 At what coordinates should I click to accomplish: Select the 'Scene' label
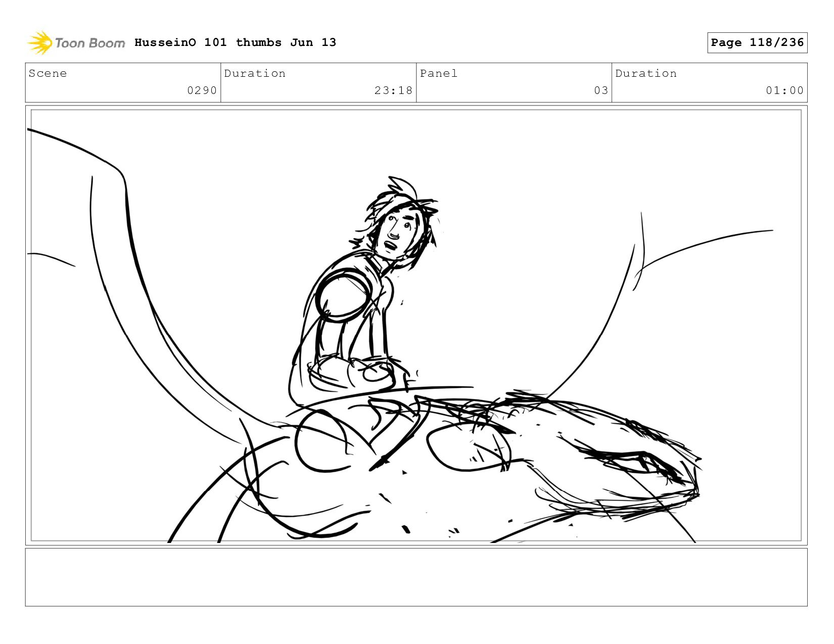[x=48, y=73]
